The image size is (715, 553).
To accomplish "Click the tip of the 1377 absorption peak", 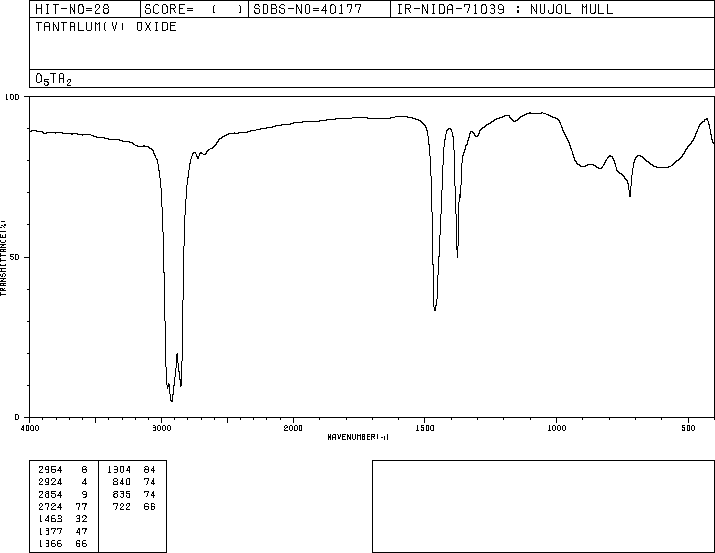I will pos(457,257).
